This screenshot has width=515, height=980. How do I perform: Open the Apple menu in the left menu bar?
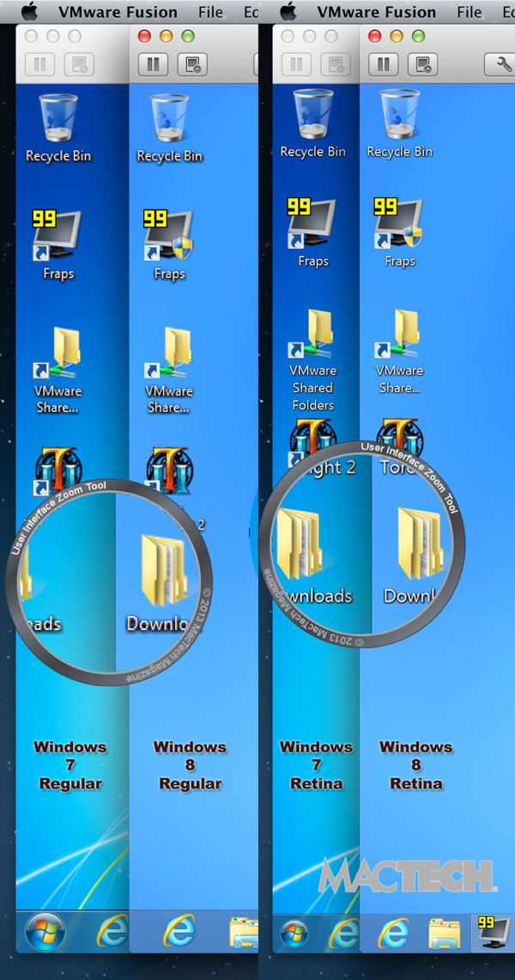[28, 11]
